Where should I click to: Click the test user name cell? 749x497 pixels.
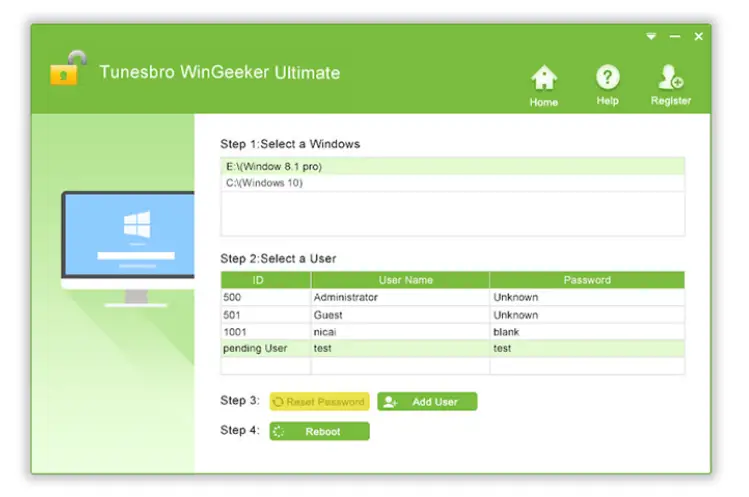(400, 348)
